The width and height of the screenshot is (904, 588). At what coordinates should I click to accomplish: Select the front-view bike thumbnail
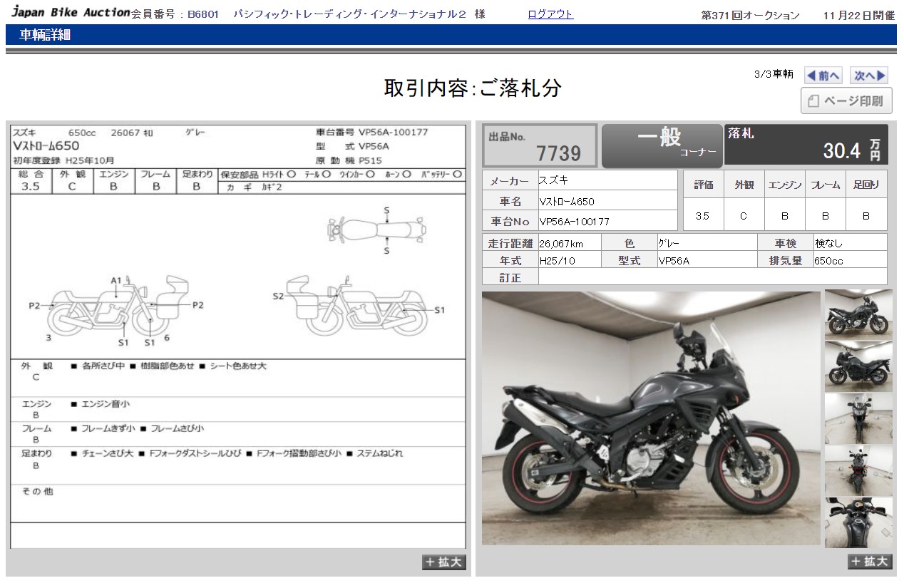[858, 418]
